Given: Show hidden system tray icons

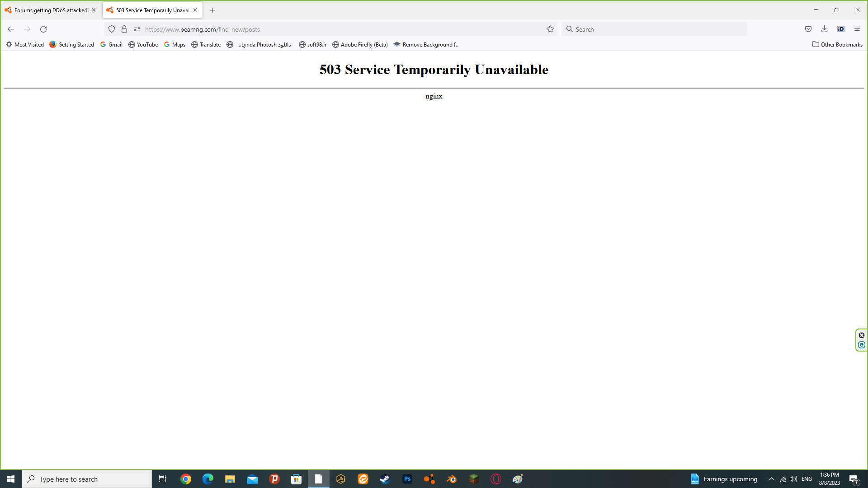Looking at the screenshot, I should click(x=772, y=479).
